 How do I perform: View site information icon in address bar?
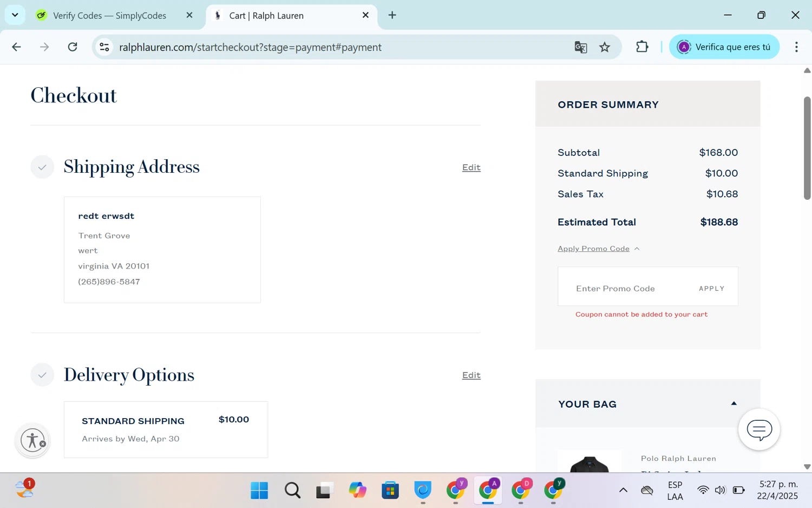(104, 47)
